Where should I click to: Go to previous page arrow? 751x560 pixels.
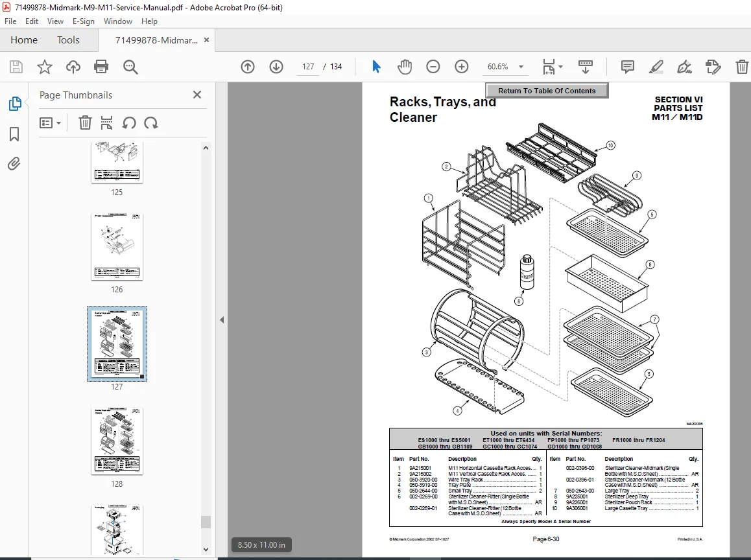click(x=248, y=67)
